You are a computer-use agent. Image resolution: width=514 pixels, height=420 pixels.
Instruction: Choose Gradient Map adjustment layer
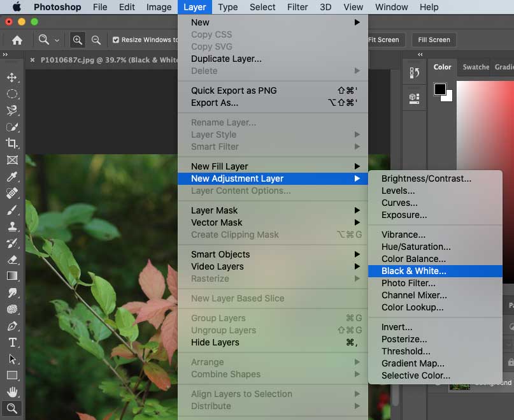pos(435,363)
